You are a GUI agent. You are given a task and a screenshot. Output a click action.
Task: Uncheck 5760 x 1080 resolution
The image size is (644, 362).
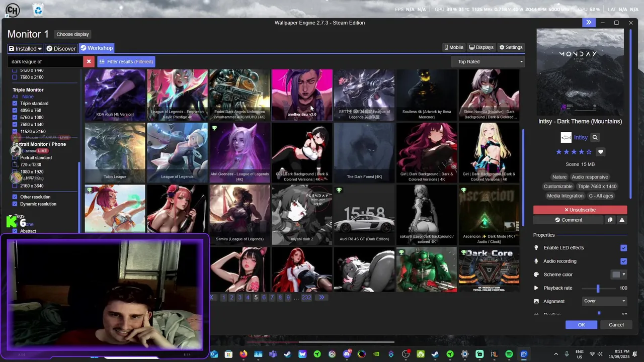pyautogui.click(x=15, y=118)
